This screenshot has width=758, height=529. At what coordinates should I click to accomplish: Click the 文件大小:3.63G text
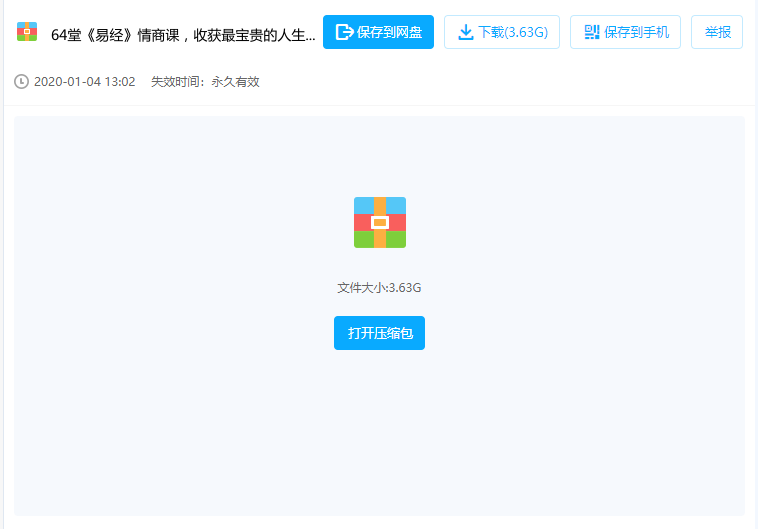[x=379, y=288]
